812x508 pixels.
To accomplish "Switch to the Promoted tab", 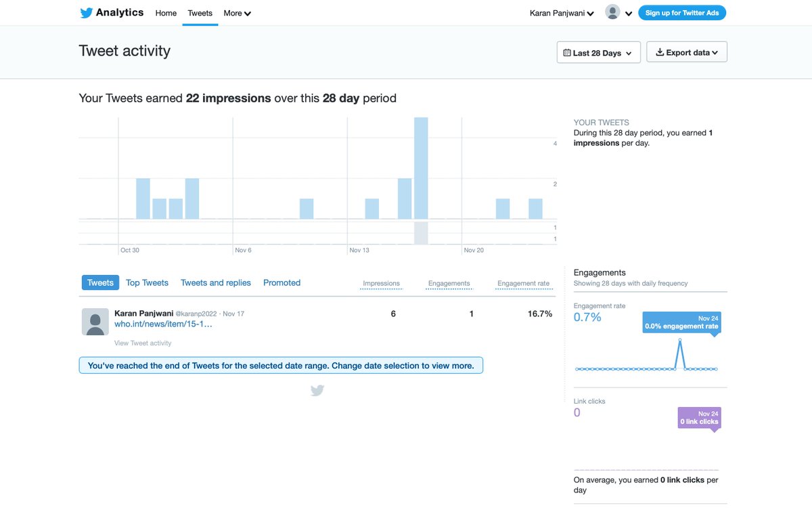I will (x=281, y=282).
